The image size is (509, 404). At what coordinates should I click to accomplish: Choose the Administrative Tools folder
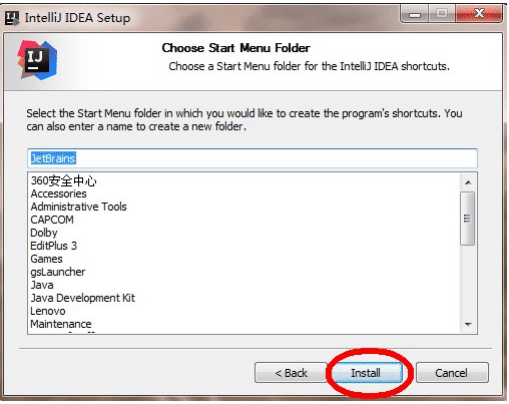[79, 207]
